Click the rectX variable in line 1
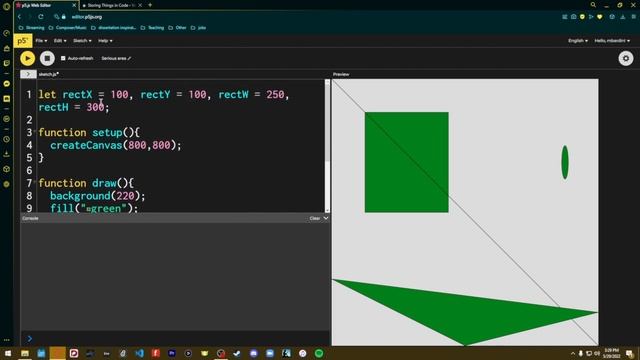640x360 pixels. point(77,94)
